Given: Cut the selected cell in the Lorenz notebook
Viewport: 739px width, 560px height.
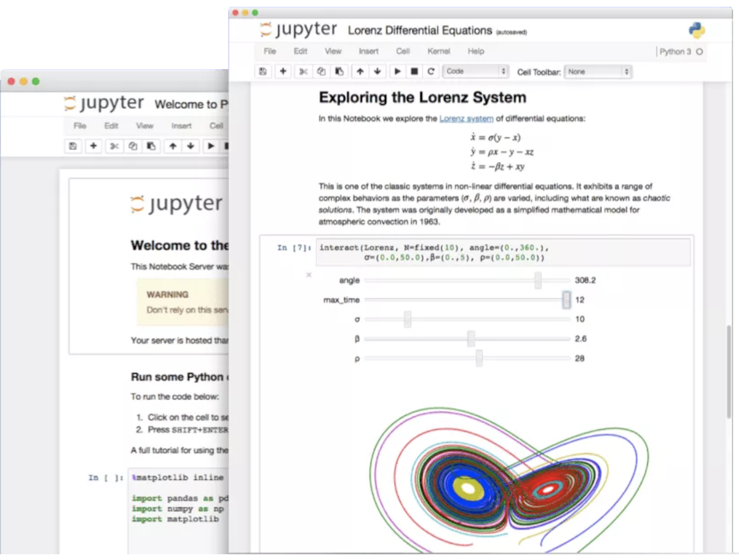Looking at the screenshot, I should pyautogui.click(x=303, y=71).
